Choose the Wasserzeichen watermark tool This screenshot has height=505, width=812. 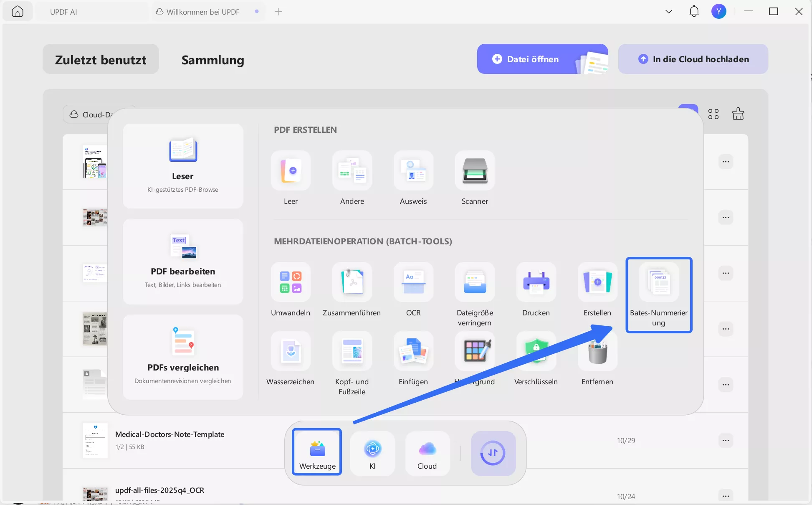coord(291,351)
